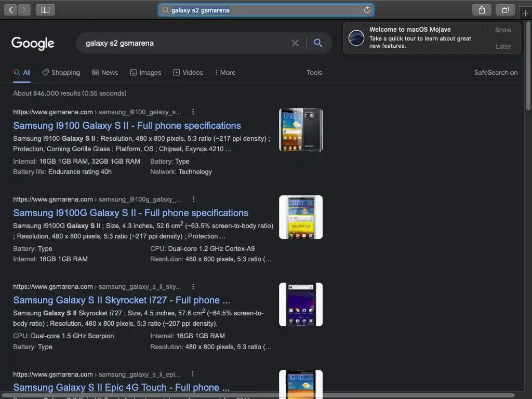Open SafeSearch on settings
The image size is (532, 399).
pos(496,73)
